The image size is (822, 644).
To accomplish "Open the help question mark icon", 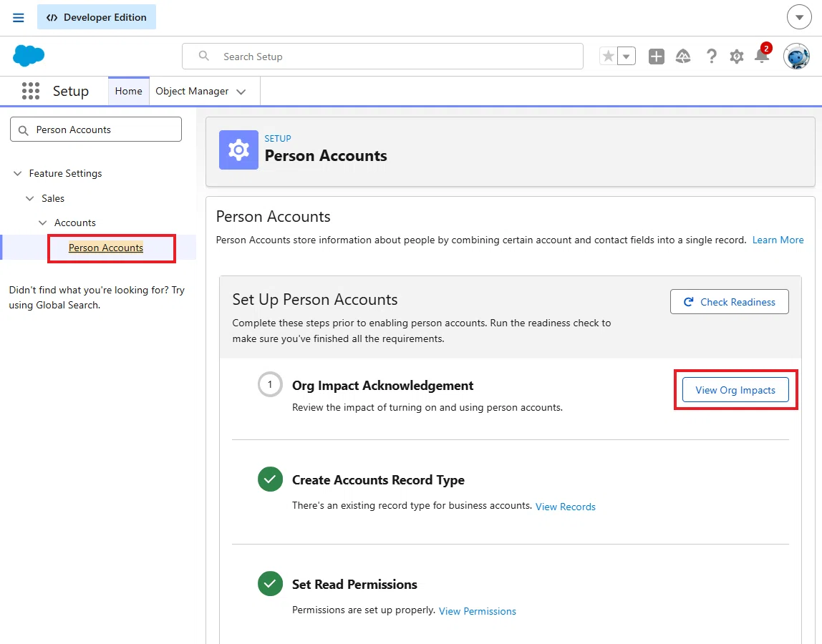I will pyautogui.click(x=712, y=56).
